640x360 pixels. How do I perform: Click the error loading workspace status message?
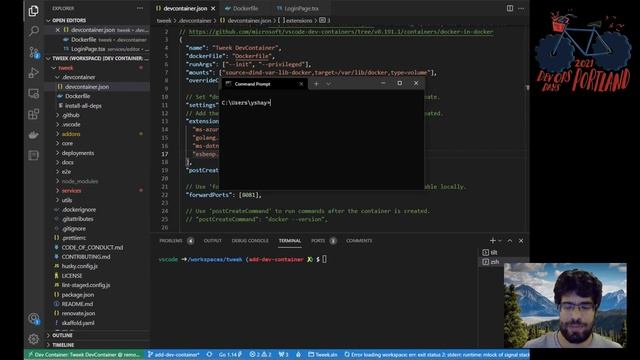(x=436, y=355)
